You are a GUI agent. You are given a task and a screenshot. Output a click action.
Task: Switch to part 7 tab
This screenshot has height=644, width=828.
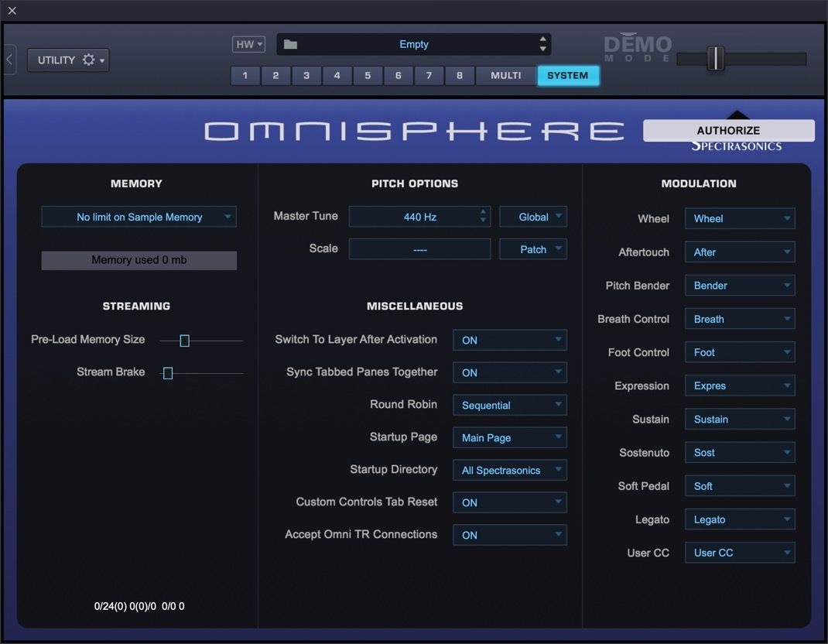pos(429,76)
